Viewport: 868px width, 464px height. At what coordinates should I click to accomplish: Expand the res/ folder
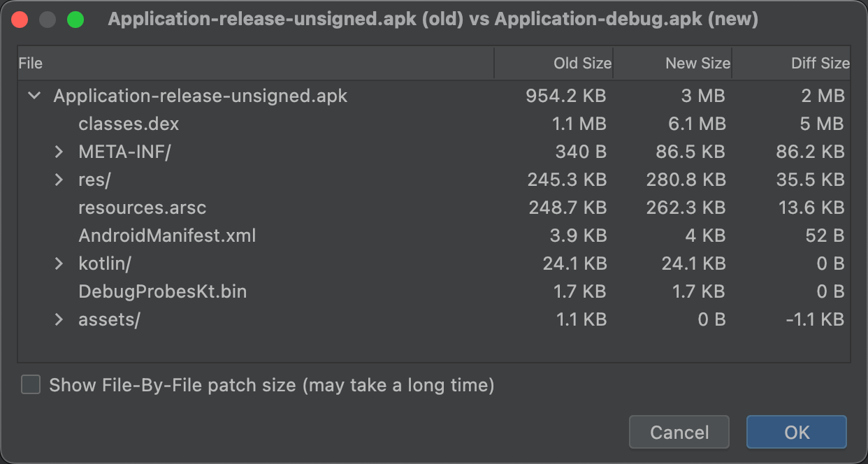[x=59, y=180]
